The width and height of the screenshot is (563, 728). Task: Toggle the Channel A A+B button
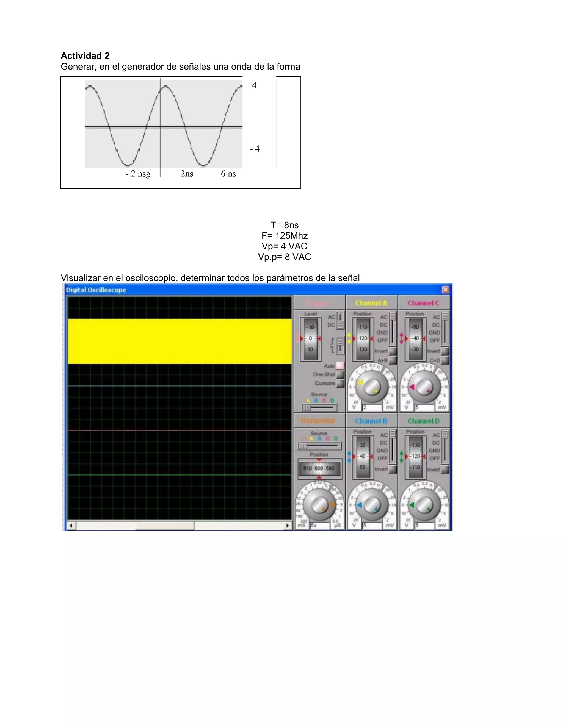click(393, 360)
